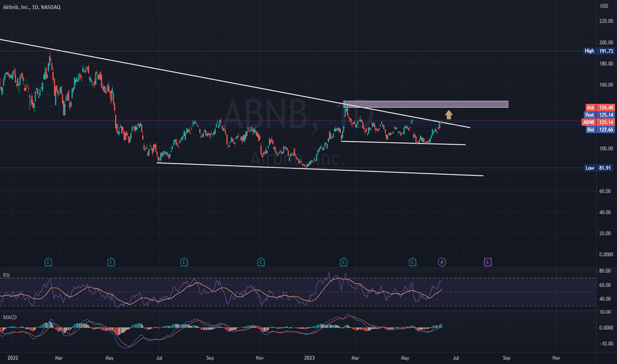Click the upcoming purple E earnings marker
The height and width of the screenshot is (364, 617).
coord(487,262)
